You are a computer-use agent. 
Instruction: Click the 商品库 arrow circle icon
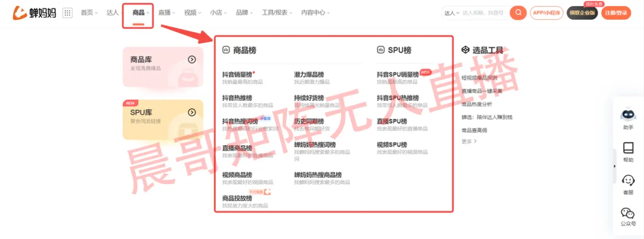point(192,60)
